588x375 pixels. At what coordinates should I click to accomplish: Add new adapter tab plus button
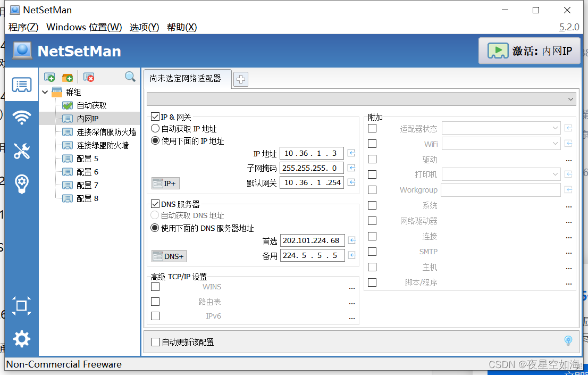point(241,79)
